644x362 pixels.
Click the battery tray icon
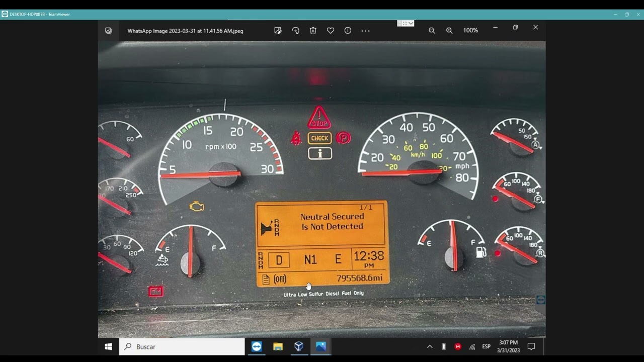pos(444,346)
